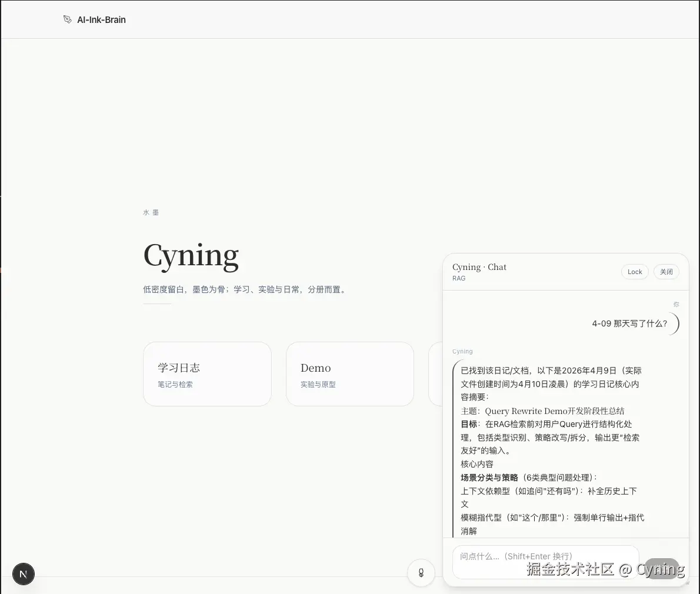Click the 墨 character mark above the title
Viewport: 700px width, 594px height.
click(x=157, y=212)
